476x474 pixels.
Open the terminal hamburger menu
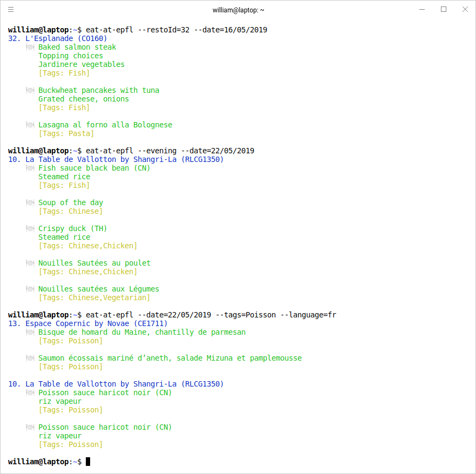coord(11,10)
